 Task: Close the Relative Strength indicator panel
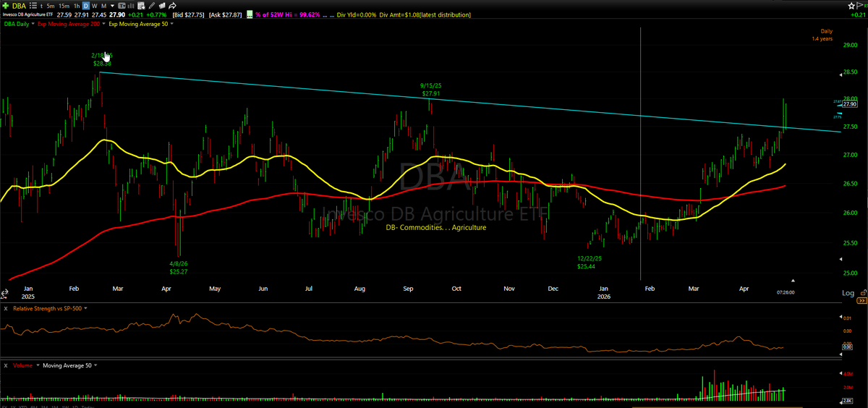[6, 308]
